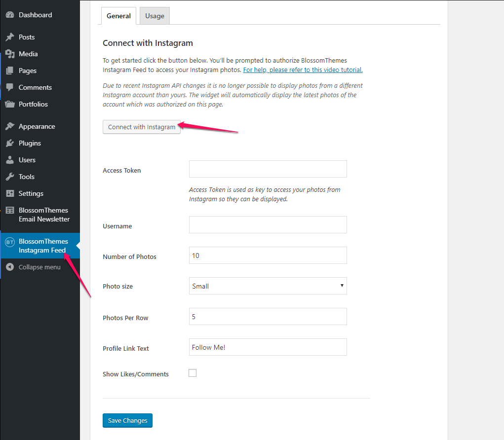Switch to the Usage tab
The height and width of the screenshot is (440, 504).
click(155, 16)
